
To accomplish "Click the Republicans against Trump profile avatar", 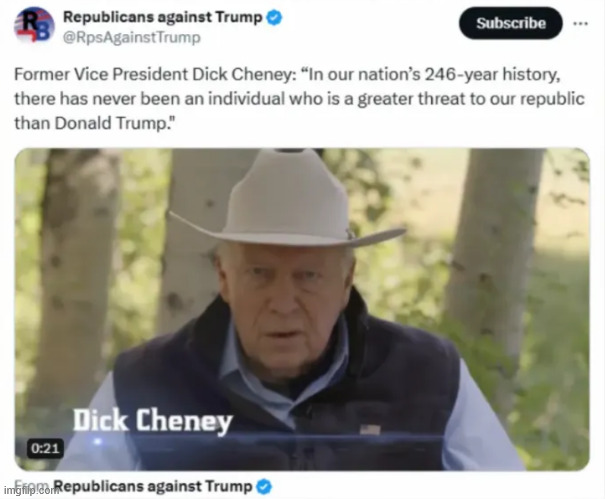I will pyautogui.click(x=34, y=25).
